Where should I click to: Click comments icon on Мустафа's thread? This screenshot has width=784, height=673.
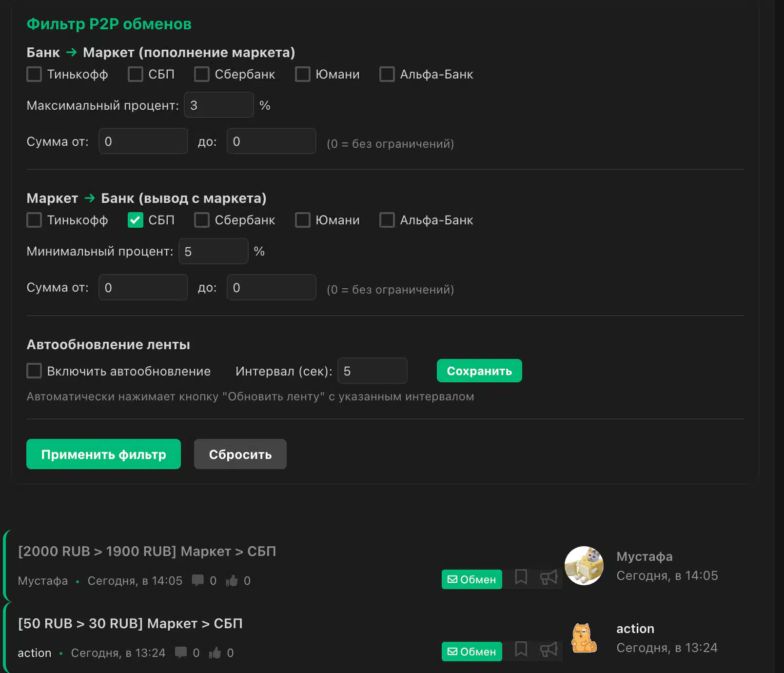coord(198,580)
